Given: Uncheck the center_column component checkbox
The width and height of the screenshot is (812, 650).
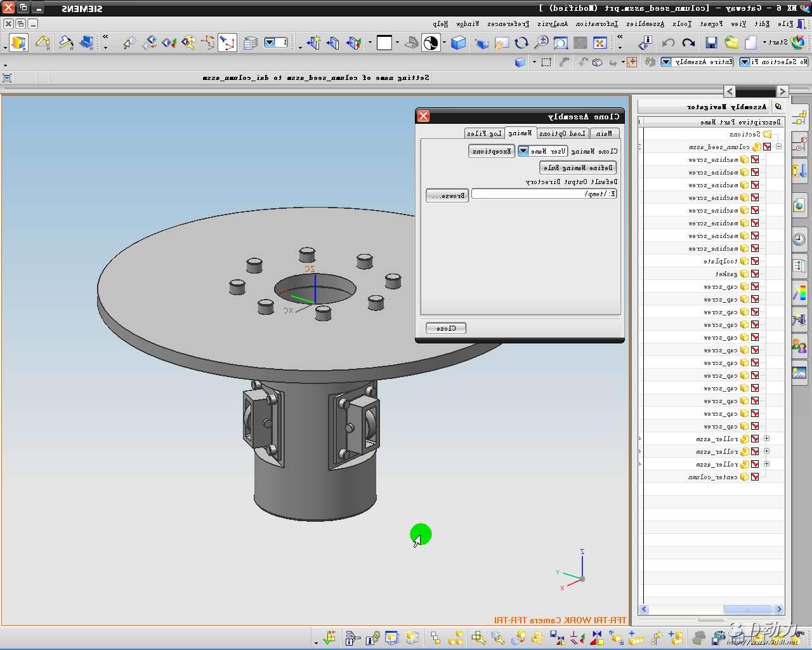Looking at the screenshot, I should tap(755, 477).
